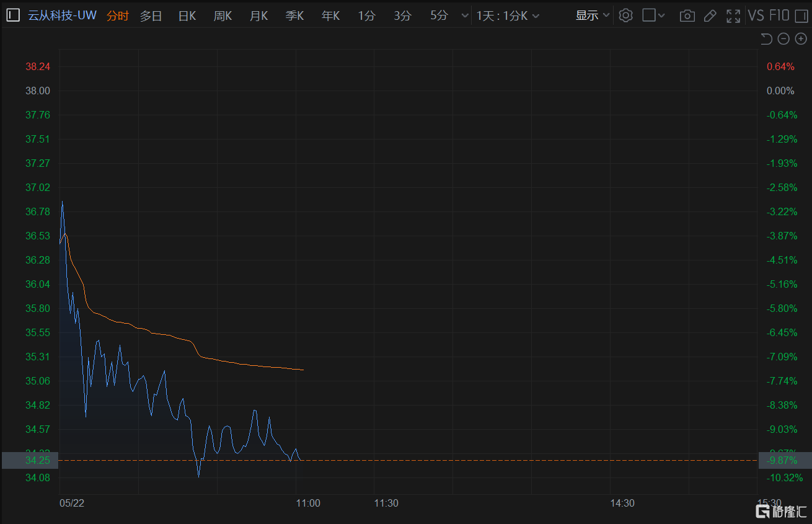This screenshot has width=812, height=524.
Task: Expand more minute intervals after 5分
Action: pos(465,16)
